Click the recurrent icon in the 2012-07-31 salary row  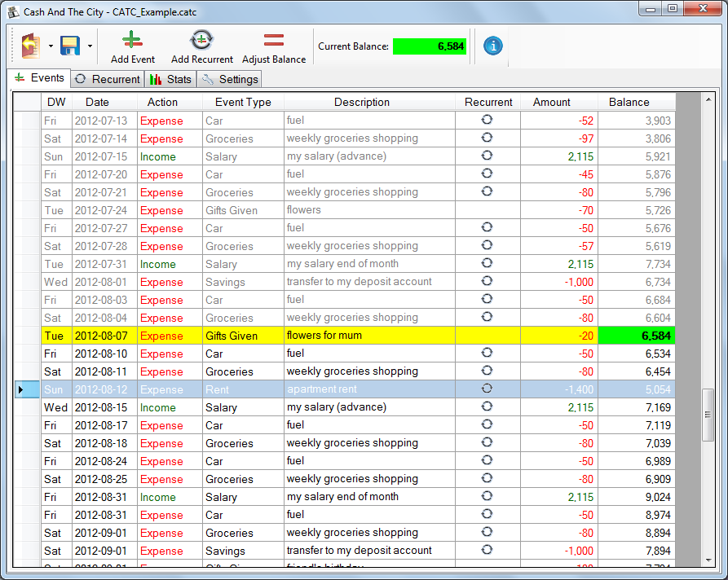point(487,263)
